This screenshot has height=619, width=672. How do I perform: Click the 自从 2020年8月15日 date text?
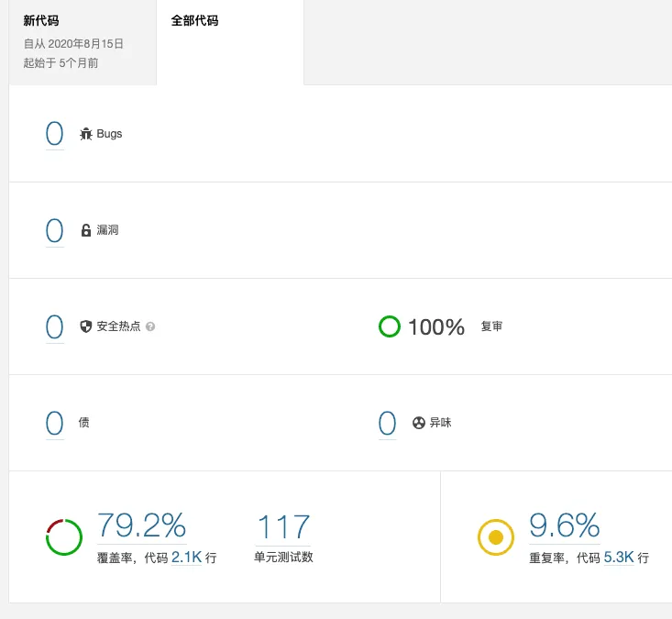pos(73,44)
